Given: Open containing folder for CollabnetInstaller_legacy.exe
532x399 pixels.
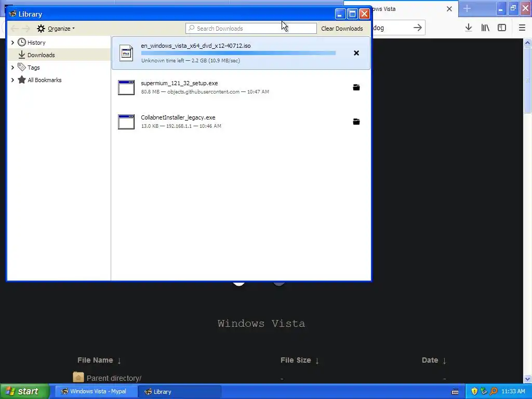Looking at the screenshot, I should [x=356, y=122].
